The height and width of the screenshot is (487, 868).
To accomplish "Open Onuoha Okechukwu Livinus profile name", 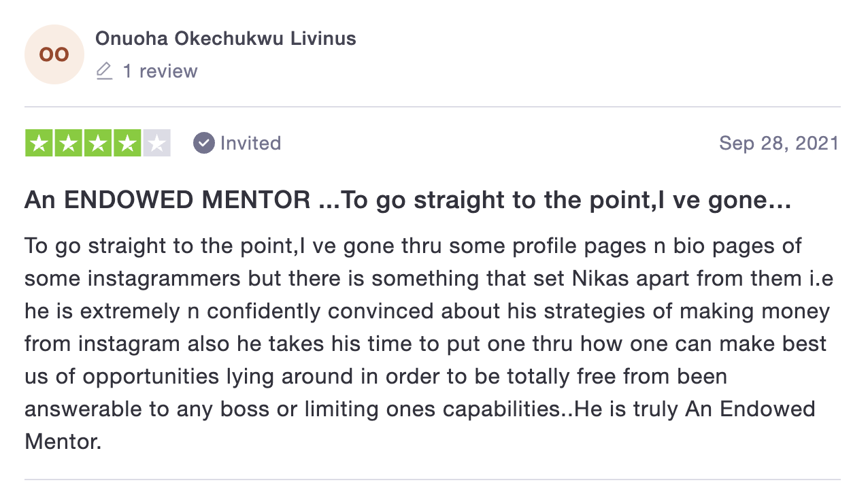I will 226,39.
